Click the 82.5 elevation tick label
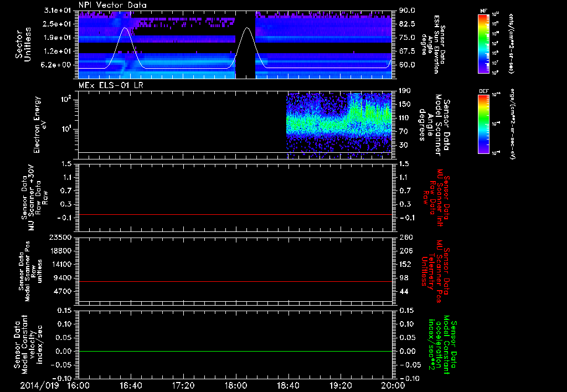Screen dimensions: 567x392 coord(407,24)
